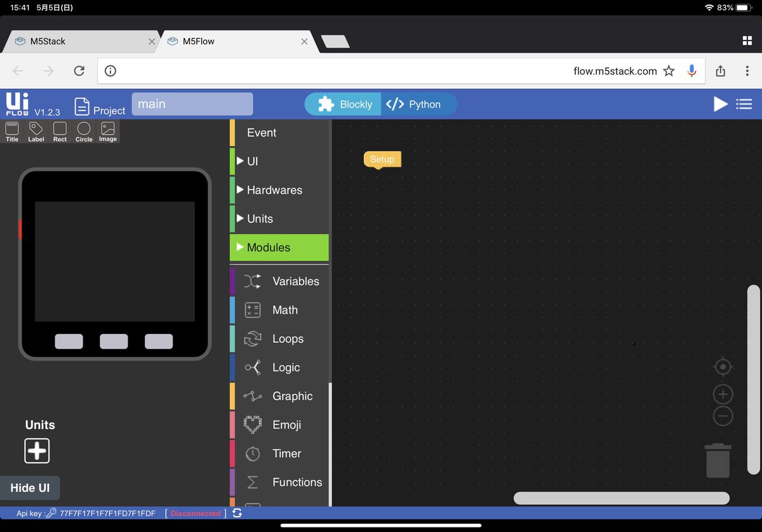Open the Logic block category
762x532 pixels.
tap(279, 368)
